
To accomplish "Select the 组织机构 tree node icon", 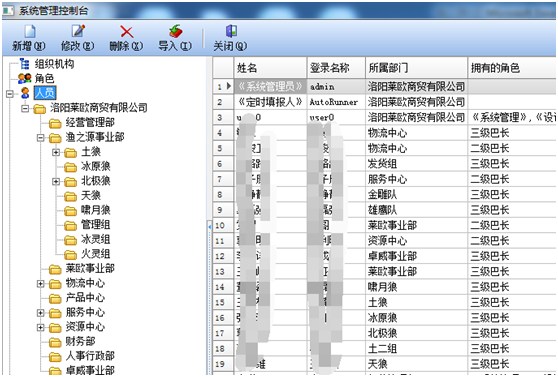I will (x=25, y=64).
